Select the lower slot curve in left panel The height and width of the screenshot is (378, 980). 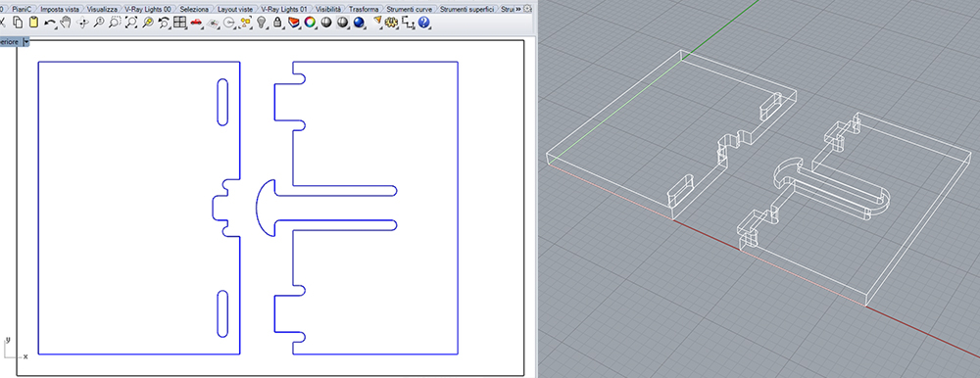[221, 314]
